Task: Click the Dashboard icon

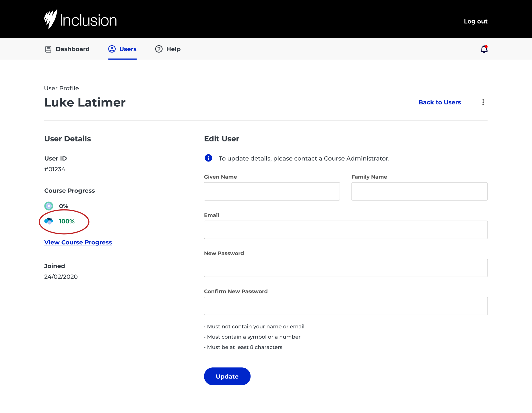Action: pyautogui.click(x=48, y=49)
